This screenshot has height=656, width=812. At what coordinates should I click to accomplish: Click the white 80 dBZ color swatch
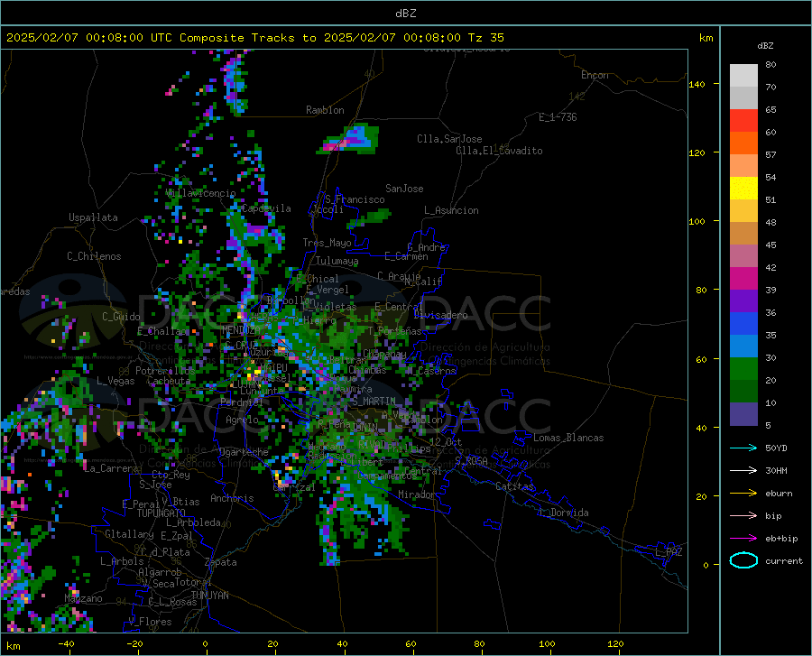[743, 76]
